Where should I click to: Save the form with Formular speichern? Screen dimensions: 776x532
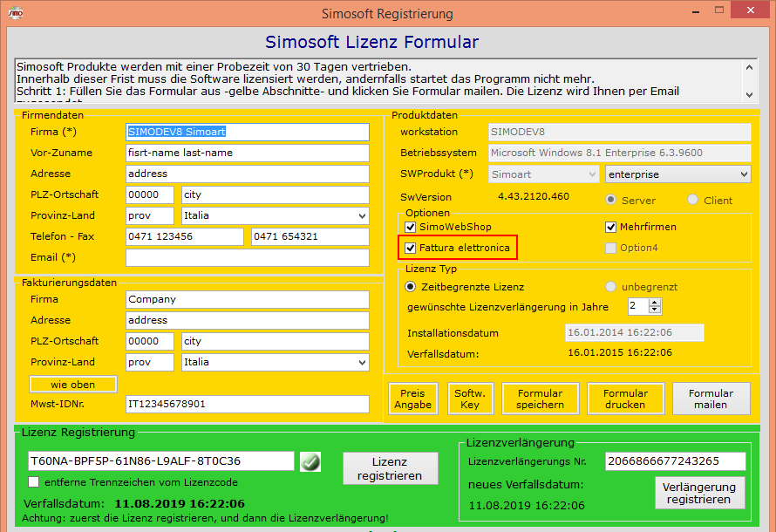pyautogui.click(x=540, y=399)
